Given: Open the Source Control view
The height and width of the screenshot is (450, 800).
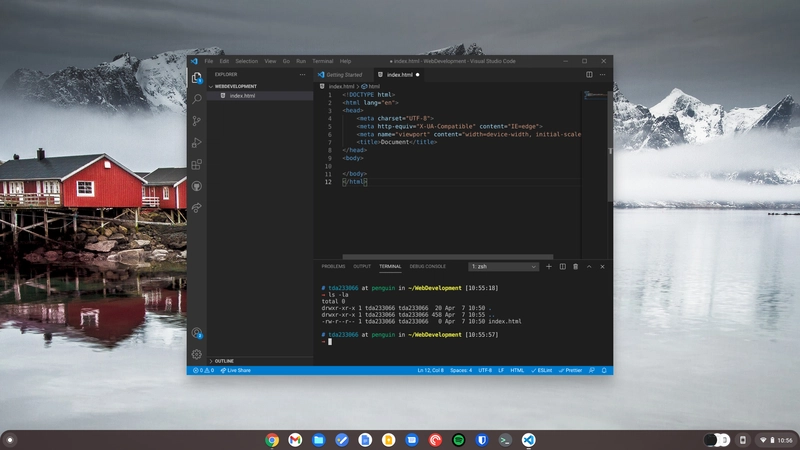Looking at the screenshot, I should click(x=197, y=120).
